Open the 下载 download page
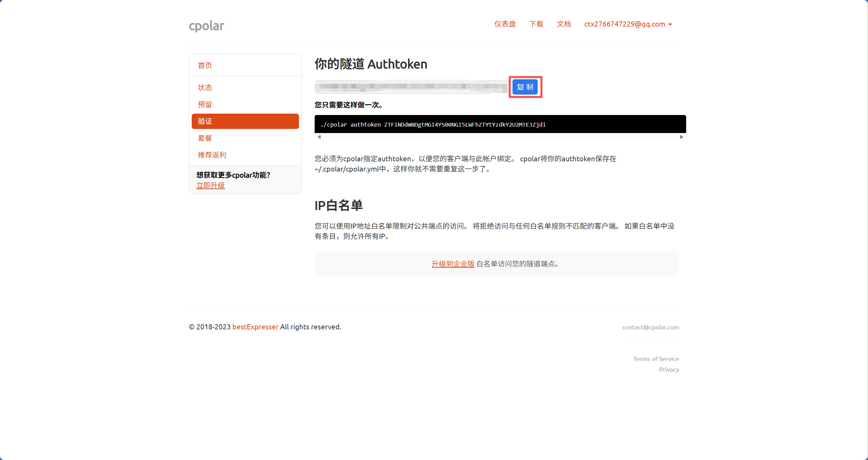This screenshot has height=460, width=868. [536, 24]
